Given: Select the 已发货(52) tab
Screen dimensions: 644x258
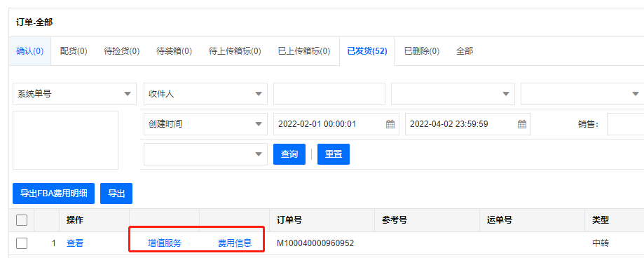Looking at the screenshot, I should [x=367, y=51].
